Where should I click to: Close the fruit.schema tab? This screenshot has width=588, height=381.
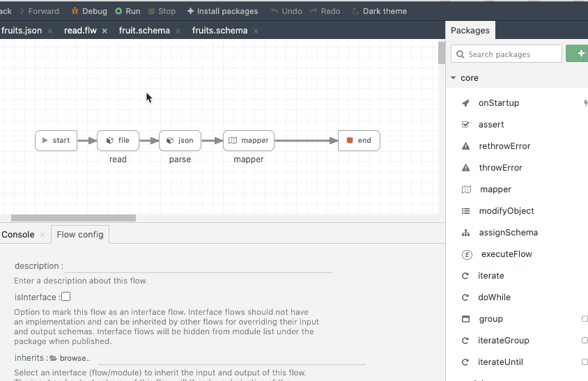pyautogui.click(x=178, y=31)
